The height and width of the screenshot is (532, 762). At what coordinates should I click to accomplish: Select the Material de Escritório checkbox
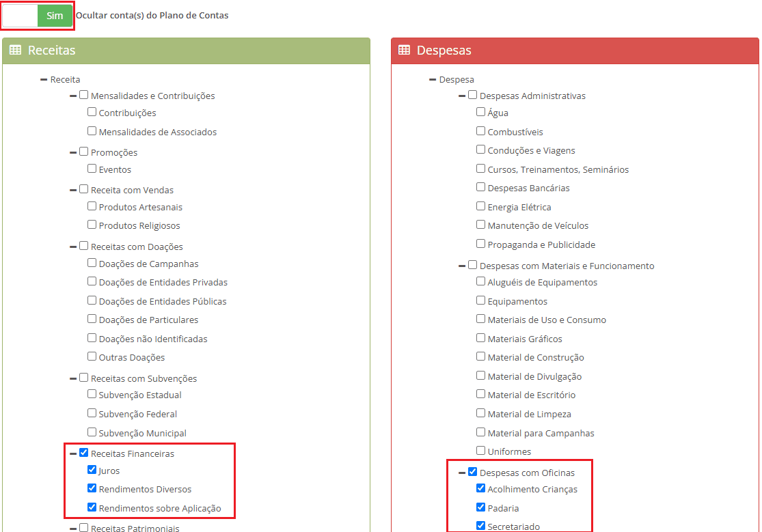[x=480, y=394]
